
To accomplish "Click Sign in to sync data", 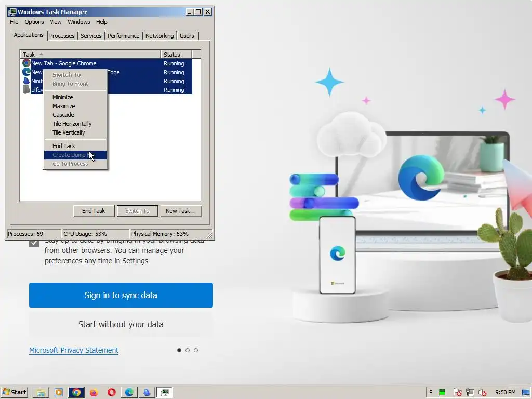I will (121, 295).
